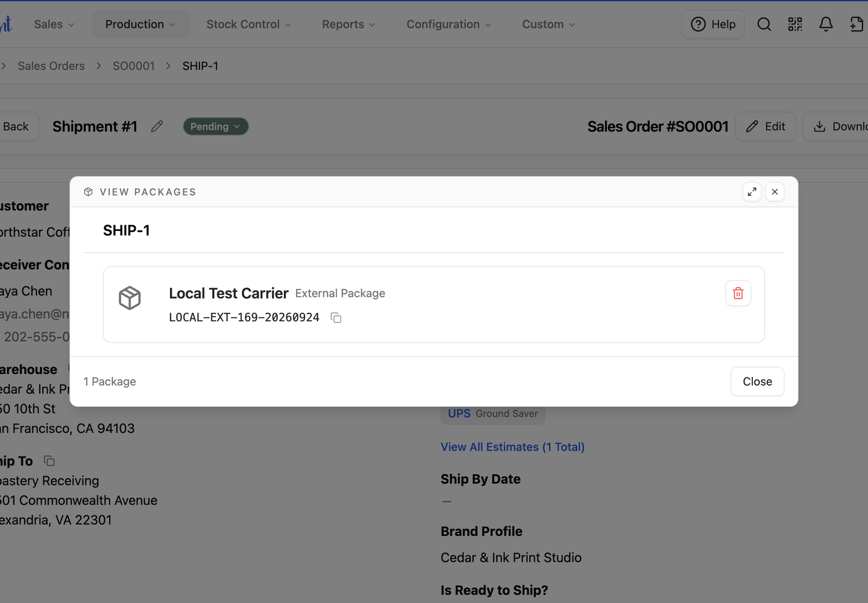Open the notifications bell

[826, 24]
